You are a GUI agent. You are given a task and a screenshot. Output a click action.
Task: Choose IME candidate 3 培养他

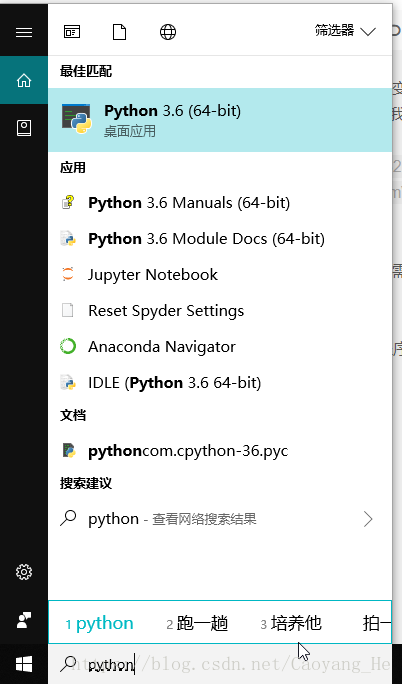coord(291,623)
